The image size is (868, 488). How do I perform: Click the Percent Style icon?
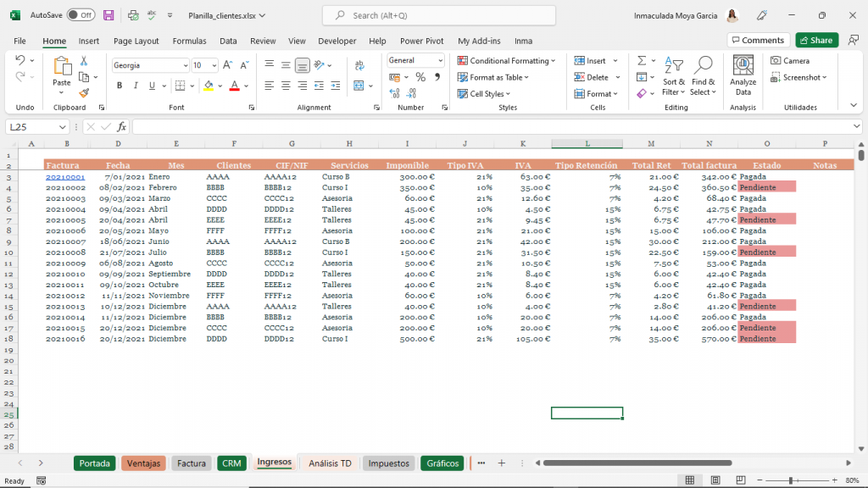pos(420,76)
